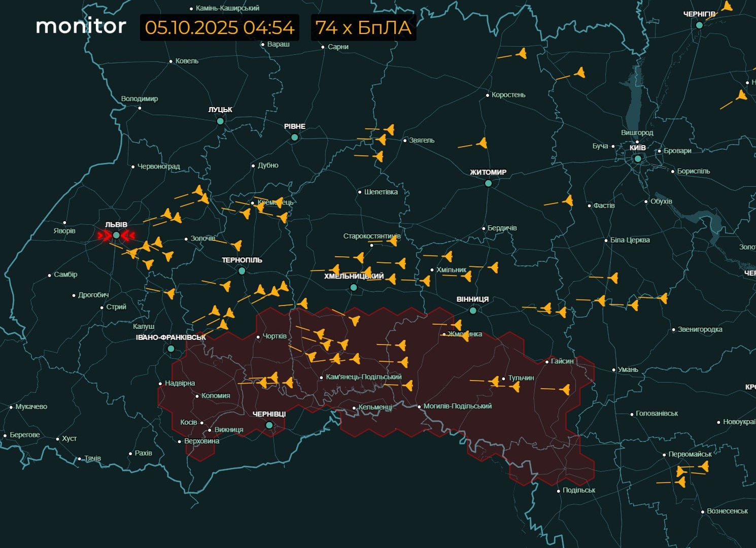The image size is (756, 548).
Task: Click the Могилів-Подільський town label
Action: (x=457, y=406)
